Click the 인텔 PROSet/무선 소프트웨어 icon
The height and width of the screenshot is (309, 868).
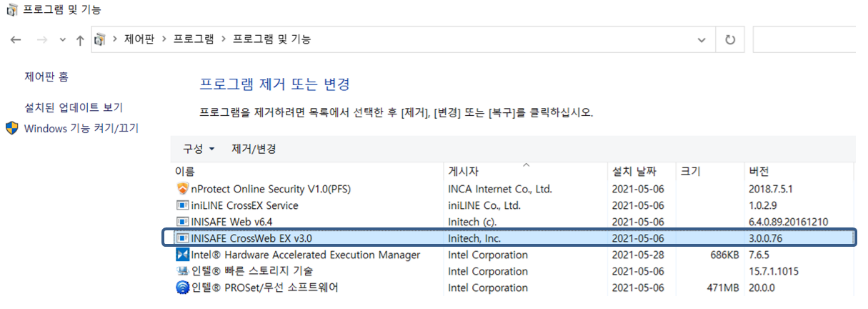pyautogui.click(x=182, y=288)
